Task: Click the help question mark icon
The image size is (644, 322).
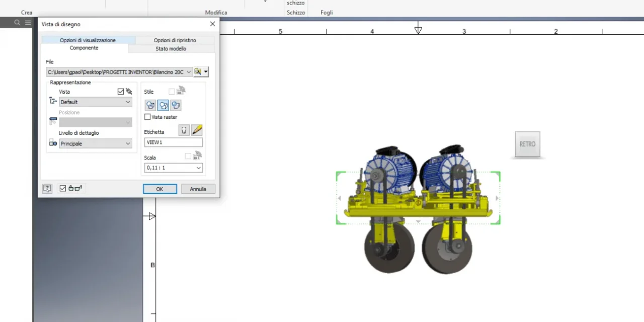Action: [x=47, y=189]
